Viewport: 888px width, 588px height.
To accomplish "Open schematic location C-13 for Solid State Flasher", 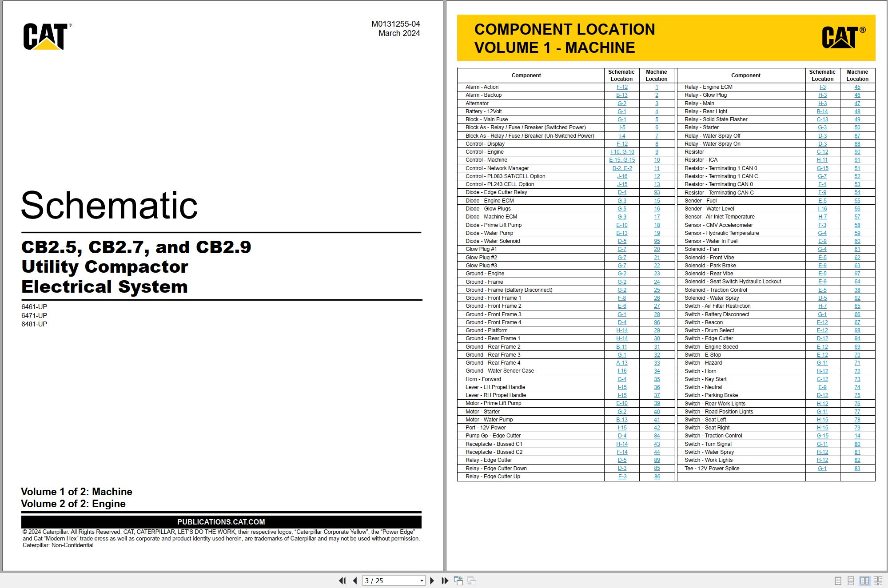I will (822, 119).
